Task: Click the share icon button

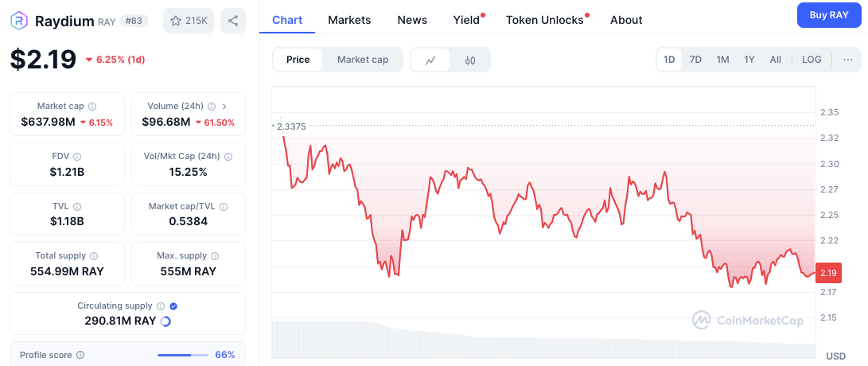Action: pyautogui.click(x=233, y=21)
